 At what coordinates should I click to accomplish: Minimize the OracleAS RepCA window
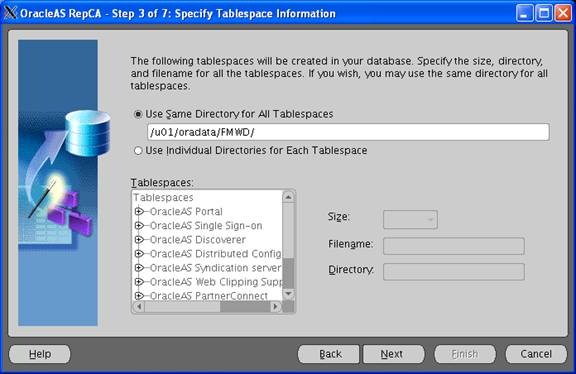tap(524, 14)
